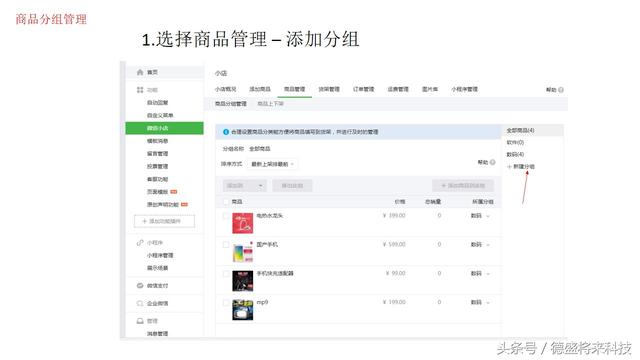Image resolution: width=640 pixels, height=360 pixels.
Task: Open 自定义菜单 in the sidebar
Action: coord(160,115)
